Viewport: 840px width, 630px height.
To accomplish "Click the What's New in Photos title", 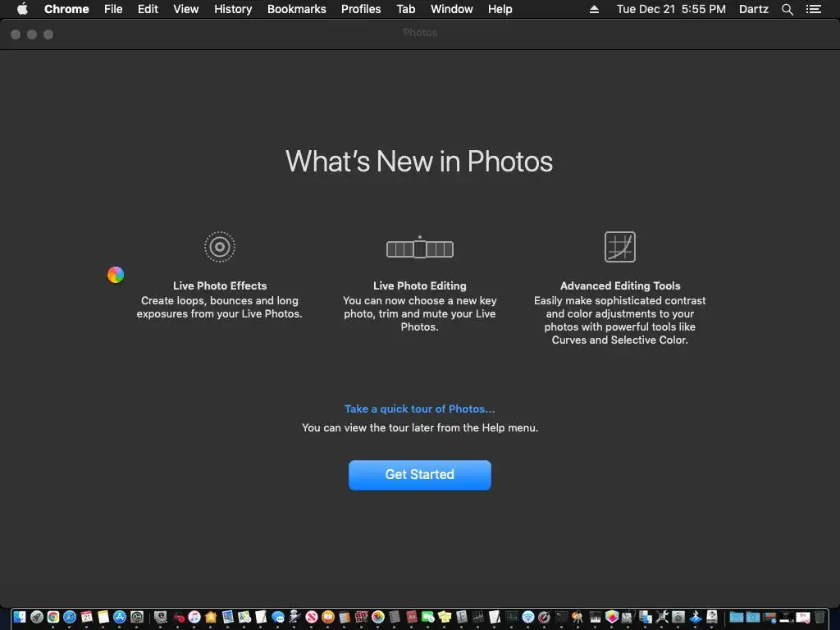I will 419,162.
